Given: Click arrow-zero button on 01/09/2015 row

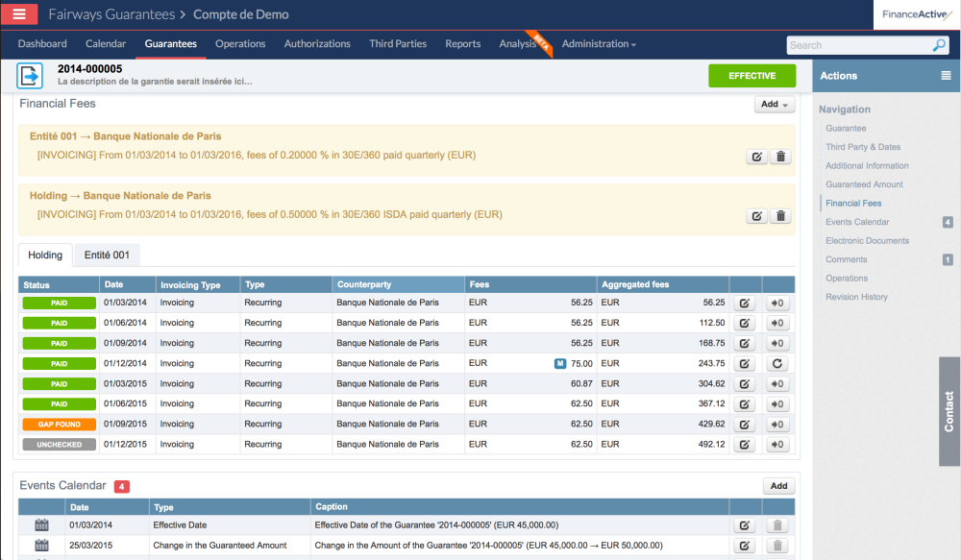Looking at the screenshot, I should tap(777, 425).
